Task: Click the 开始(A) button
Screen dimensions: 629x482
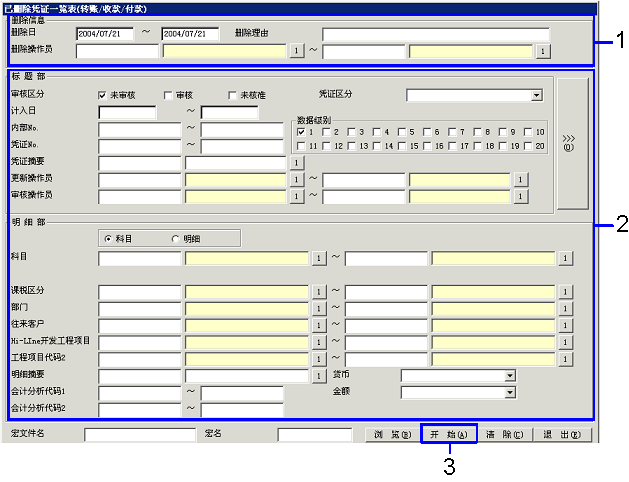Action: tap(447, 435)
